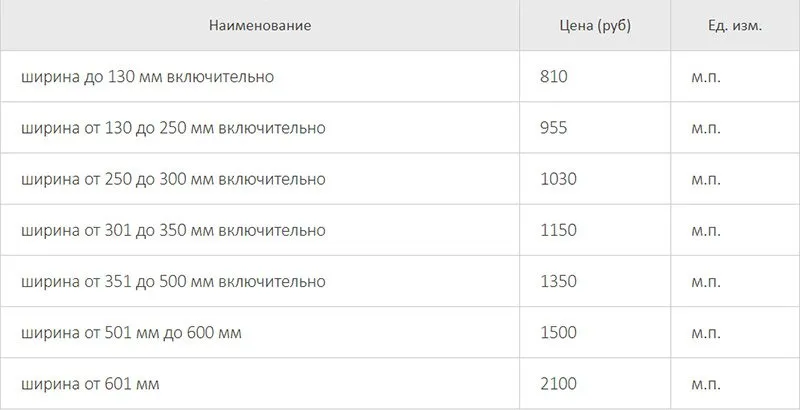Click the м.п. unit in the 1150 row
800x410 pixels.
706,231
